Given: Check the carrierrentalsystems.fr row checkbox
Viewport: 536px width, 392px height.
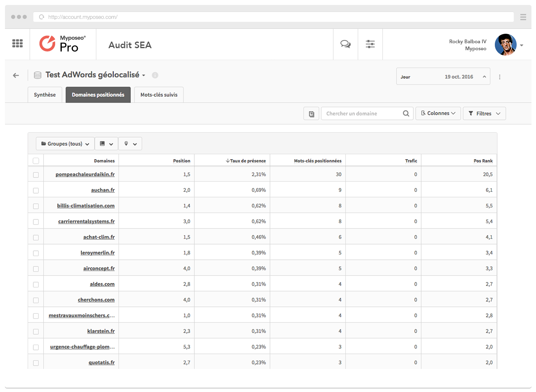Looking at the screenshot, I should 36,222.
